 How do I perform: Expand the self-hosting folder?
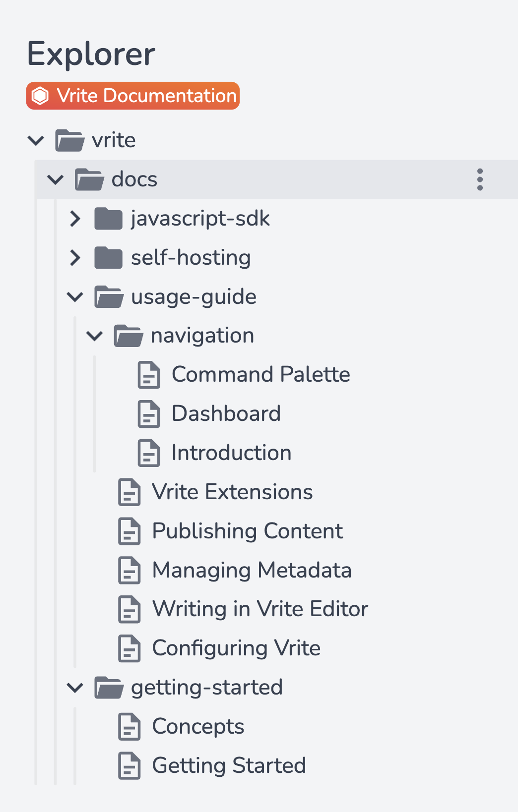click(75, 257)
